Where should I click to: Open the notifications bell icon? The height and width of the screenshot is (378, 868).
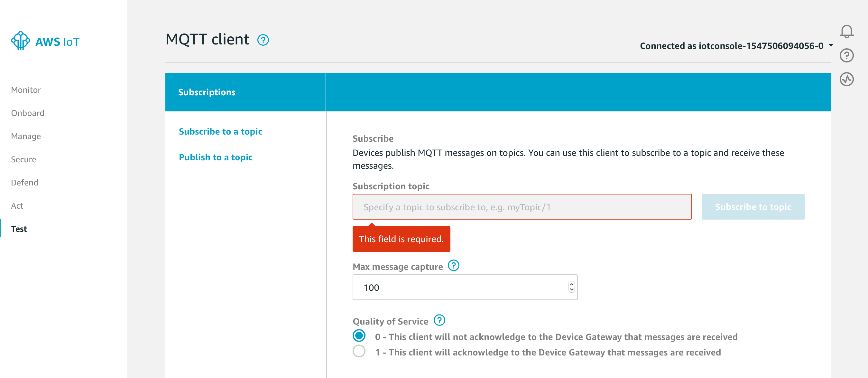click(x=846, y=32)
